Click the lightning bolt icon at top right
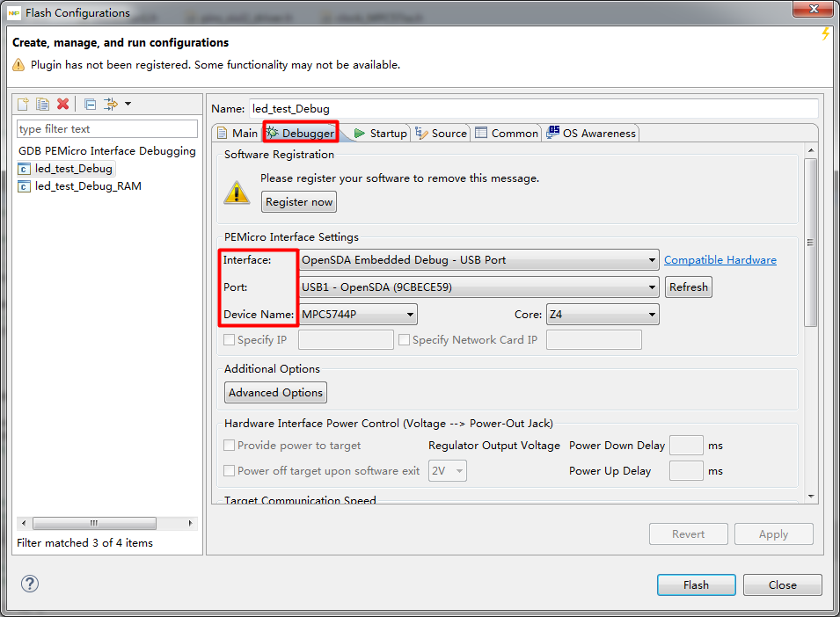Screen dimensions: 840x617 (x=826, y=33)
